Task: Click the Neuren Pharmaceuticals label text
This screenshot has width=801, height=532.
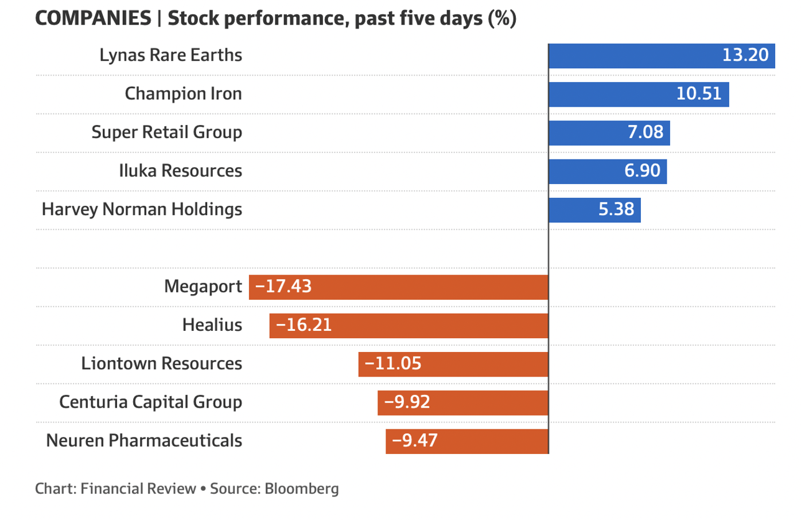Action: click(x=144, y=441)
